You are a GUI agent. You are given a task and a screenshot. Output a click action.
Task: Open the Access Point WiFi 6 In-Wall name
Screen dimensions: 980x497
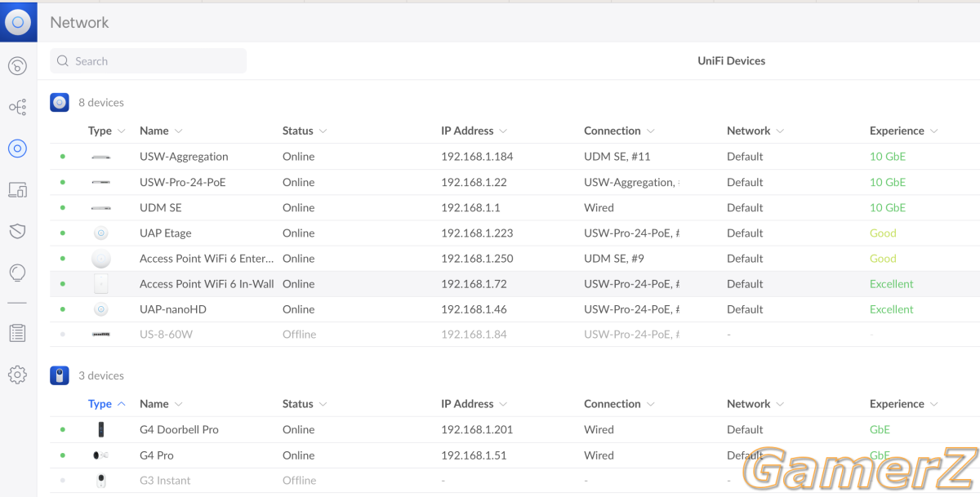[x=207, y=284]
